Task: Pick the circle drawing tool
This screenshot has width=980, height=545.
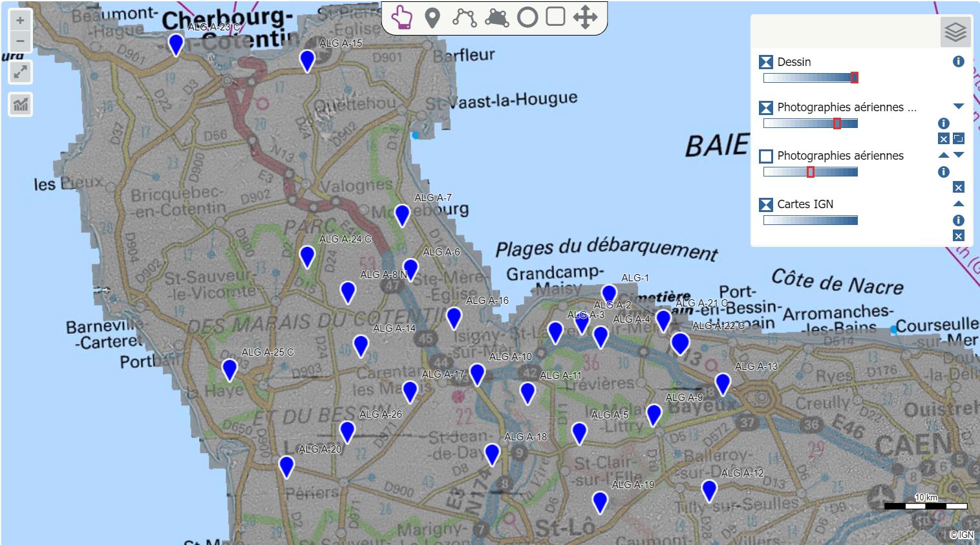Action: click(x=527, y=17)
